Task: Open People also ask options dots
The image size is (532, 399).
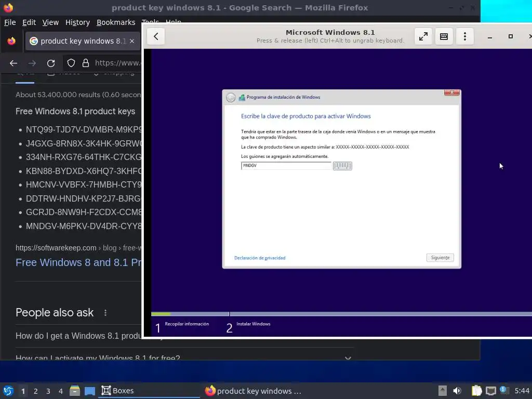Action: [105, 312]
